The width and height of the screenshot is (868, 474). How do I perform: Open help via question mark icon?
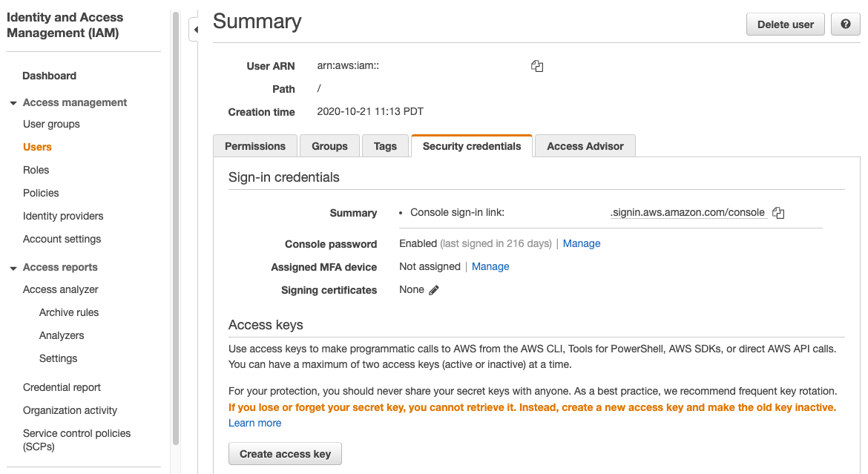click(845, 24)
